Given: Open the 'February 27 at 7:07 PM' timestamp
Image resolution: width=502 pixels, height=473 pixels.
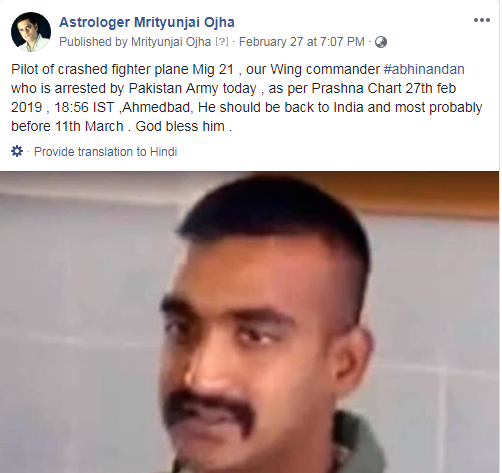Looking at the screenshot, I should [302, 42].
